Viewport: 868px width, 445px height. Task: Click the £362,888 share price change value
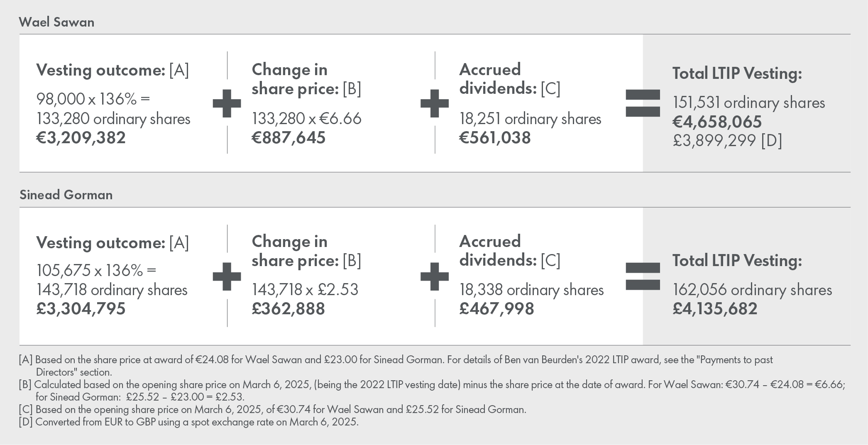[x=289, y=309]
